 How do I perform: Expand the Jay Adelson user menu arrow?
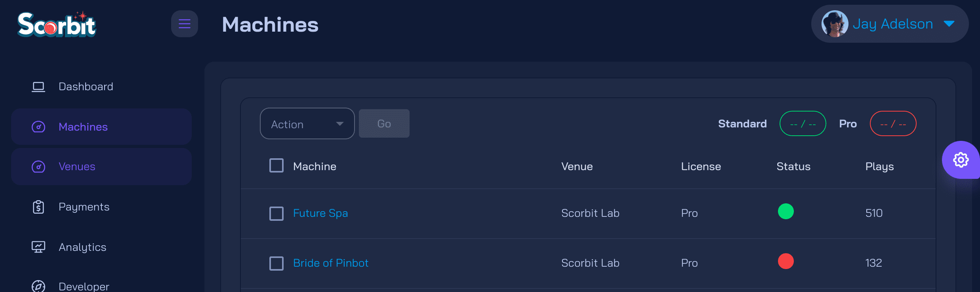(949, 24)
